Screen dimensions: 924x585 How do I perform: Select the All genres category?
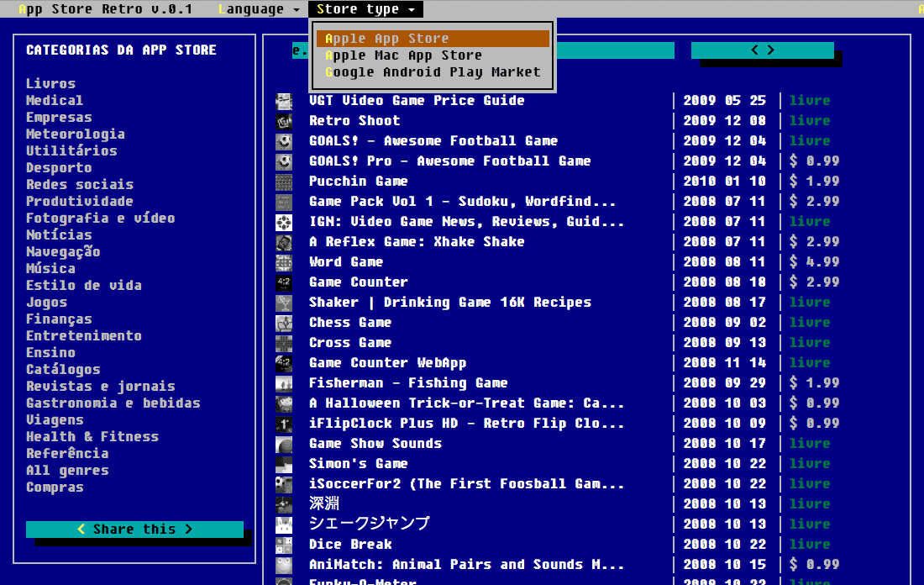click(x=67, y=471)
